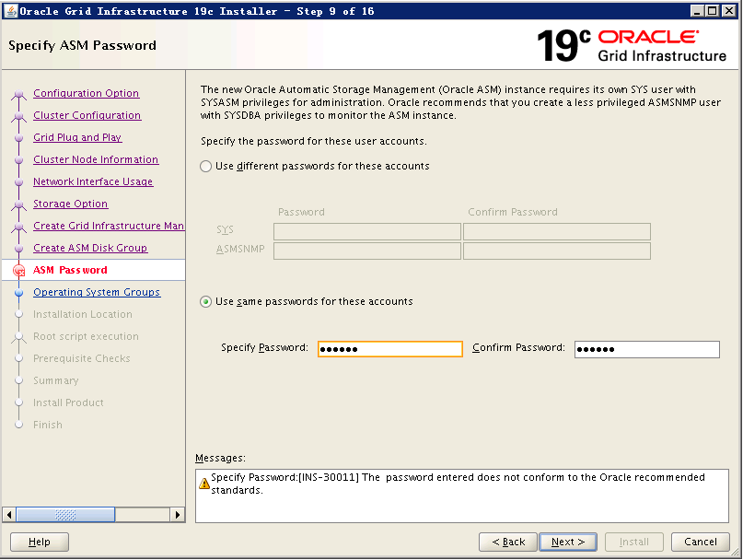Click the Configuration Option step bullet

(19, 94)
